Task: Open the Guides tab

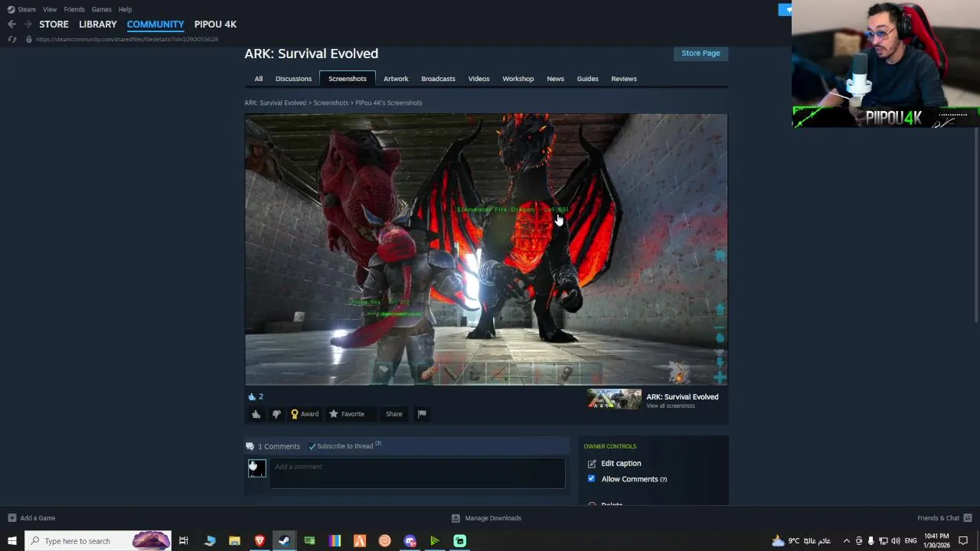Action: (x=587, y=79)
